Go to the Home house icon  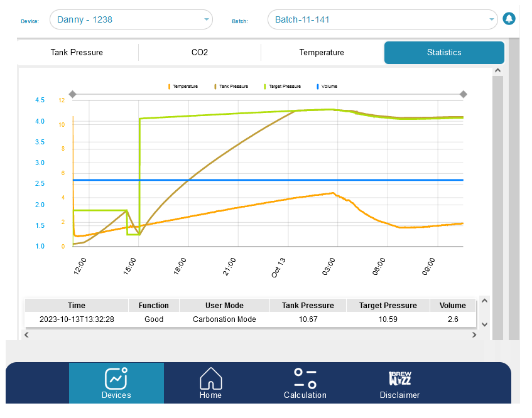[210, 378]
